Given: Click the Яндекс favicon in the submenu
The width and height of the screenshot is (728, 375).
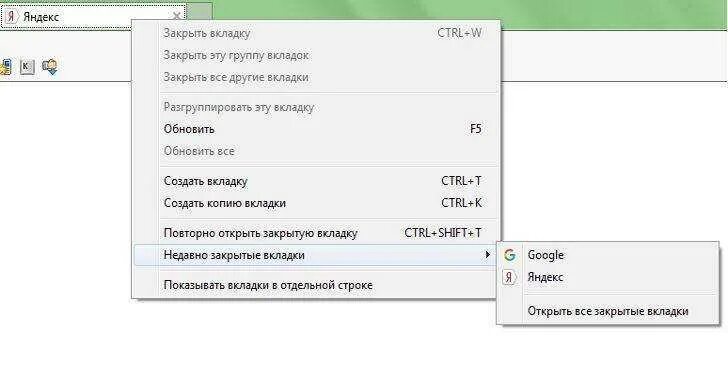Looking at the screenshot, I should point(510,278).
